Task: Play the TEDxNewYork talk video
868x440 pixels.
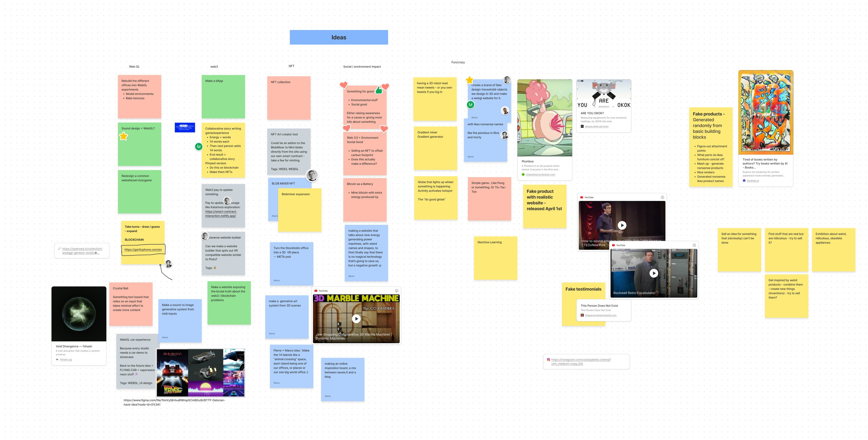Action: pyautogui.click(x=622, y=225)
